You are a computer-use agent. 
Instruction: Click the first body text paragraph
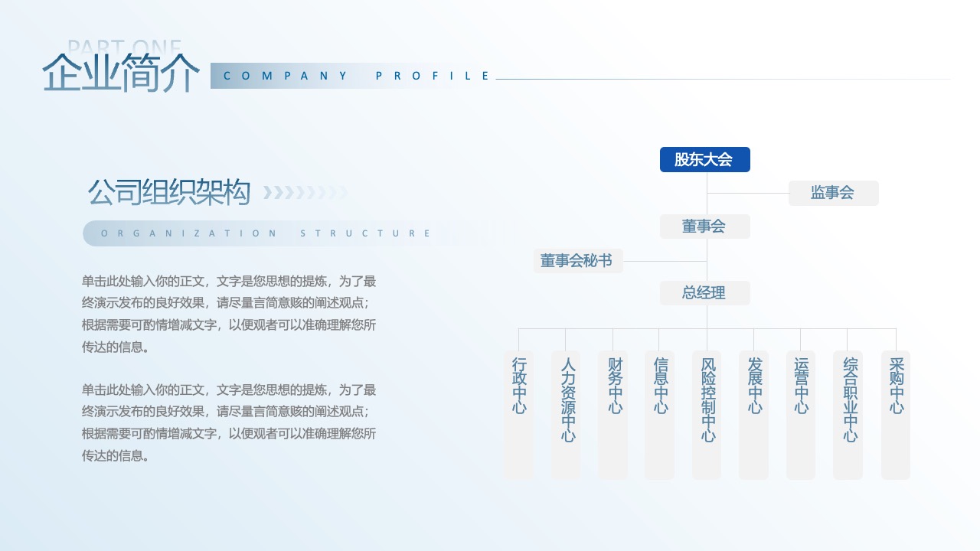click(229, 314)
